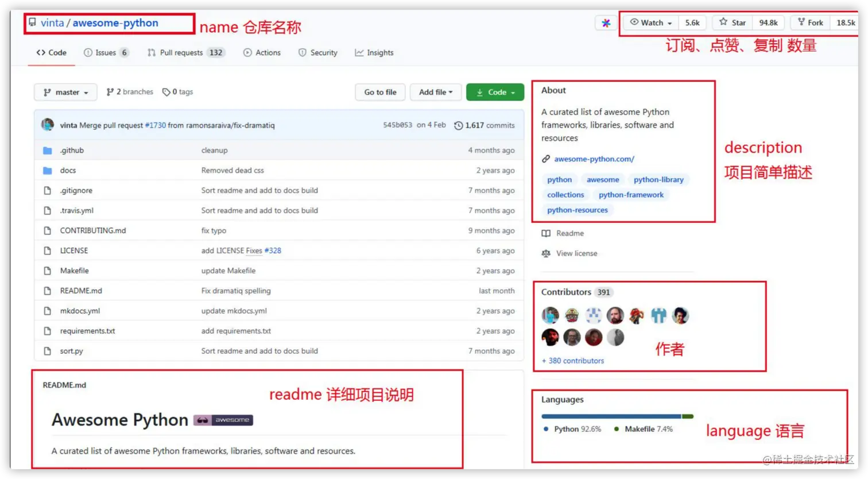View the Insights tab
The image size is (868, 479).
click(x=374, y=52)
